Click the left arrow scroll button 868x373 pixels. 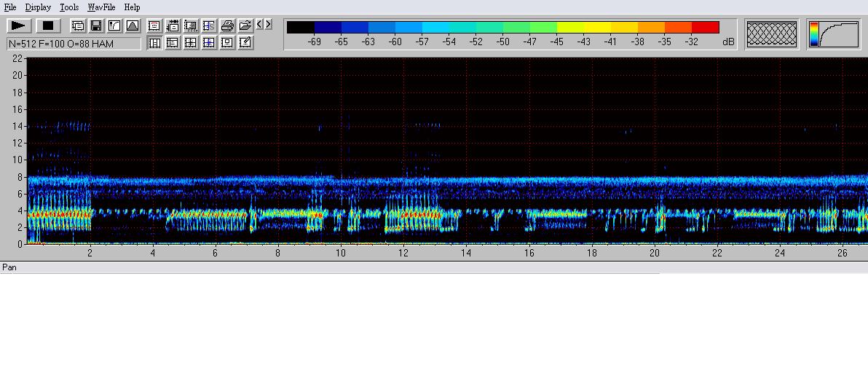[260, 25]
